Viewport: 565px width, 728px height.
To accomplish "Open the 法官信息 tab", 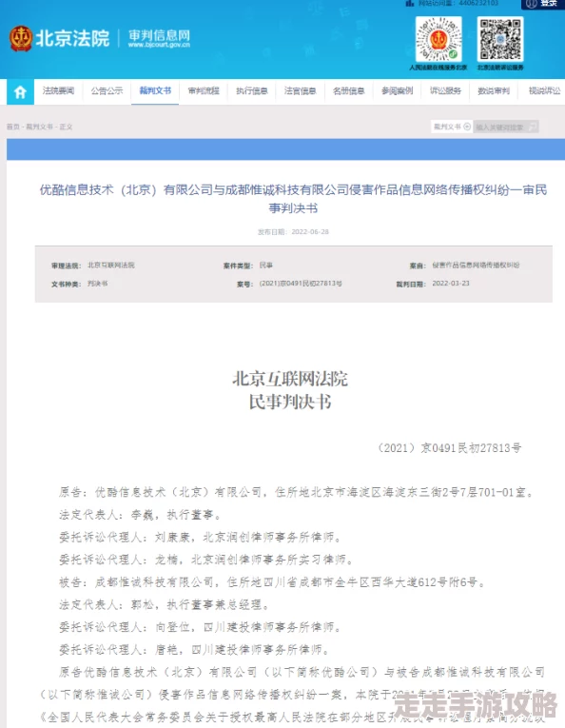I will point(300,90).
